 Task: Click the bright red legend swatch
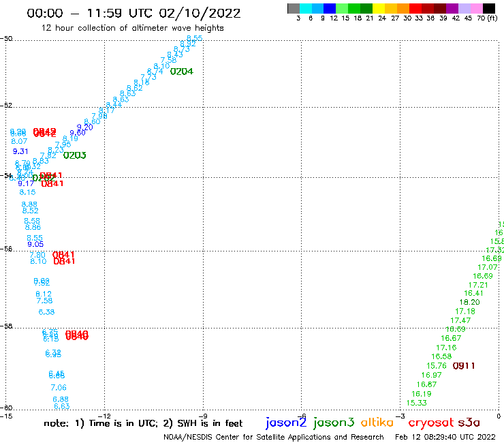tap(415, 8)
